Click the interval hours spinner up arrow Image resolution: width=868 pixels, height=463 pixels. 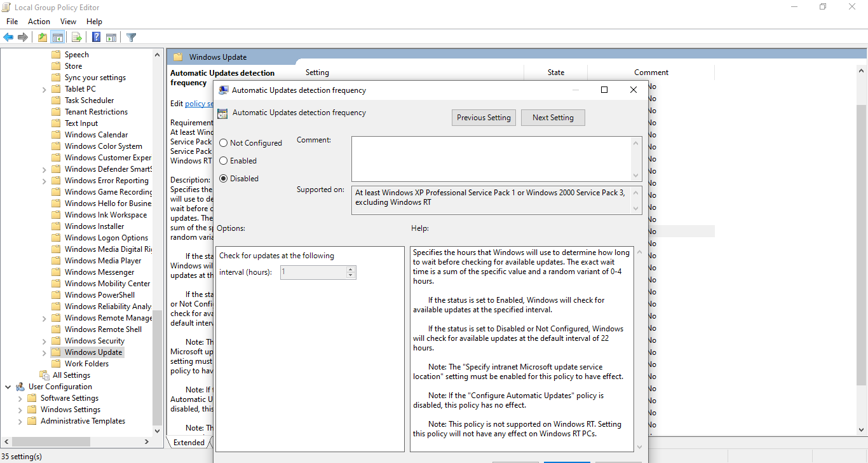coord(350,269)
